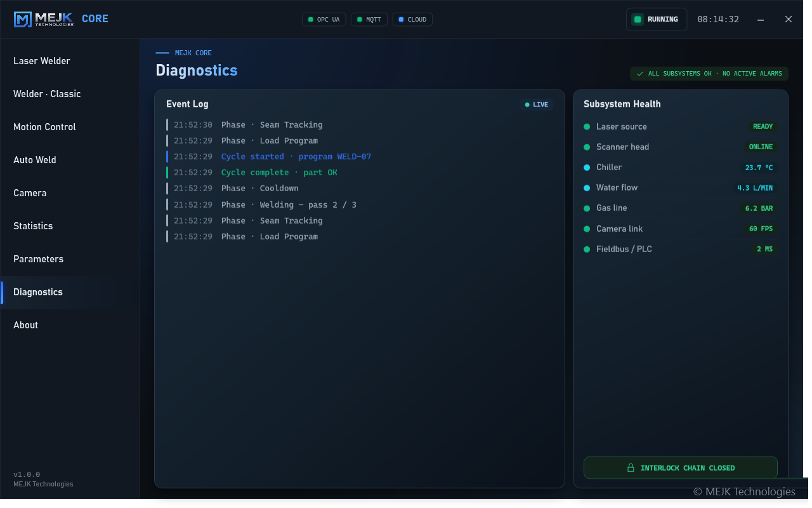Image resolution: width=812 pixels, height=508 pixels.
Task: Click the Camera link 60 FPS value
Action: (x=761, y=229)
